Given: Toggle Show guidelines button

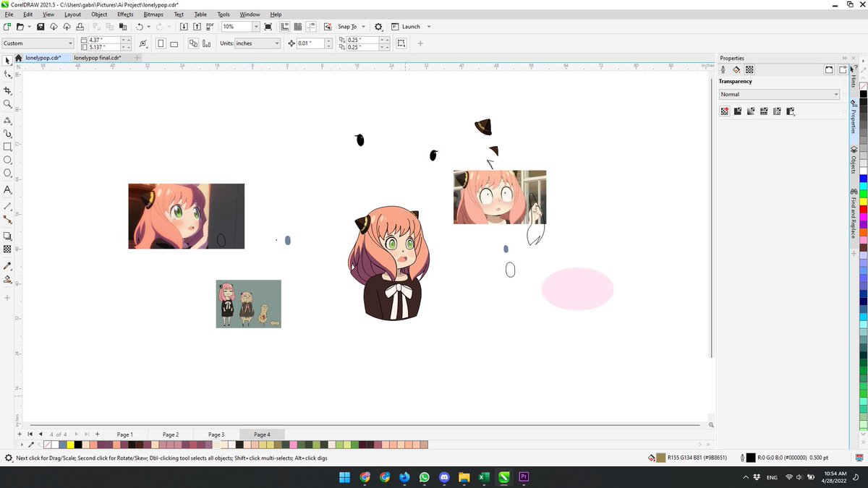Looking at the screenshot, I should pyautogui.click(x=312, y=27).
